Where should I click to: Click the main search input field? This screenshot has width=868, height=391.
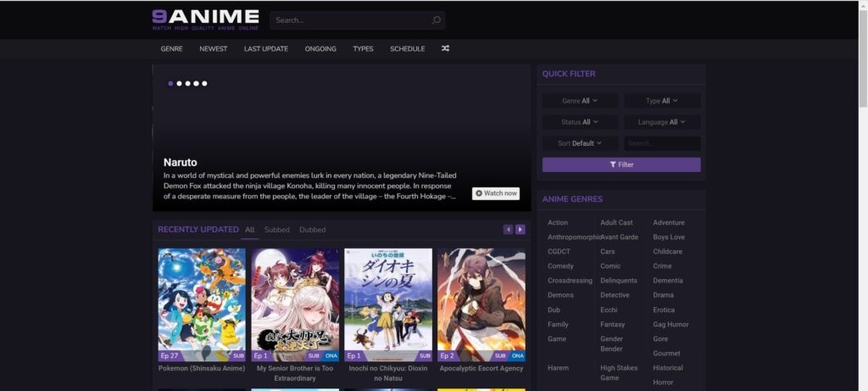[x=357, y=20]
